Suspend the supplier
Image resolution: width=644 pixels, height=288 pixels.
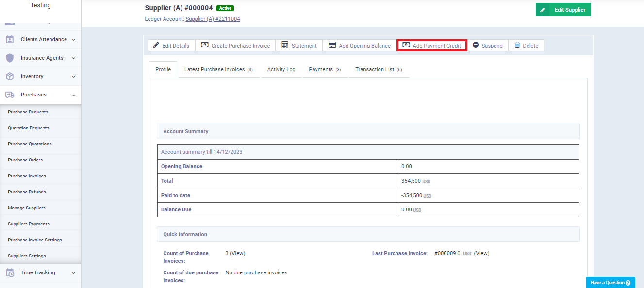coord(488,45)
